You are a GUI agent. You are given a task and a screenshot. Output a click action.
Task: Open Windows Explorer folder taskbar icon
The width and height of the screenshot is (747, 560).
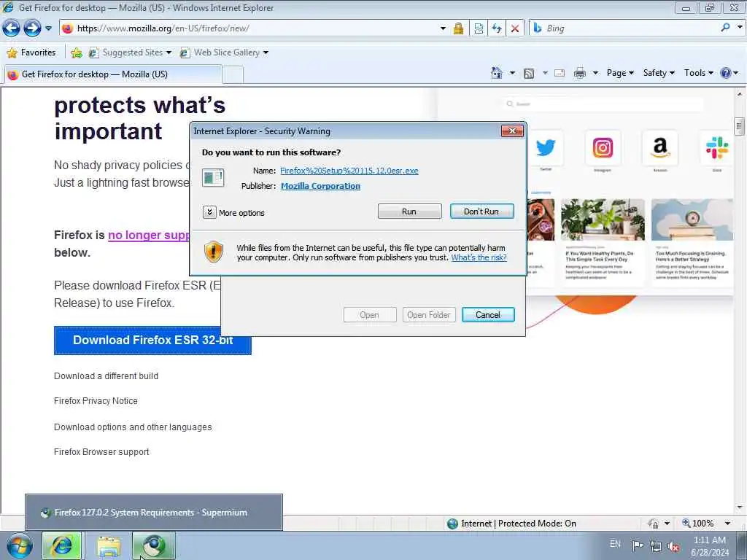[x=109, y=546]
